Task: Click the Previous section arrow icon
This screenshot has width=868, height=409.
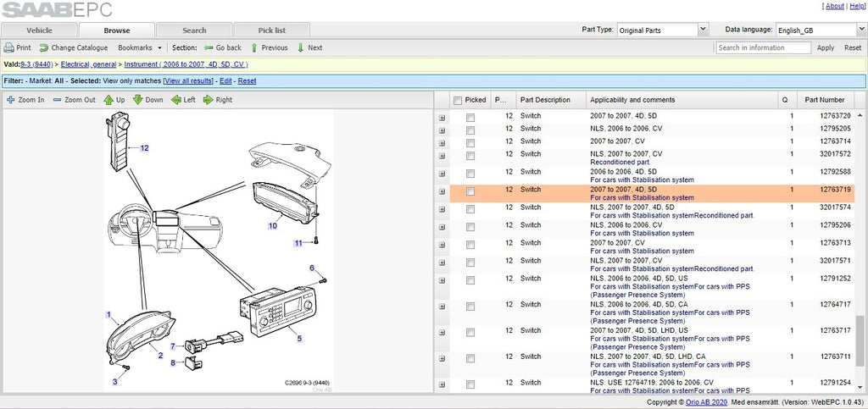Action: (x=254, y=48)
